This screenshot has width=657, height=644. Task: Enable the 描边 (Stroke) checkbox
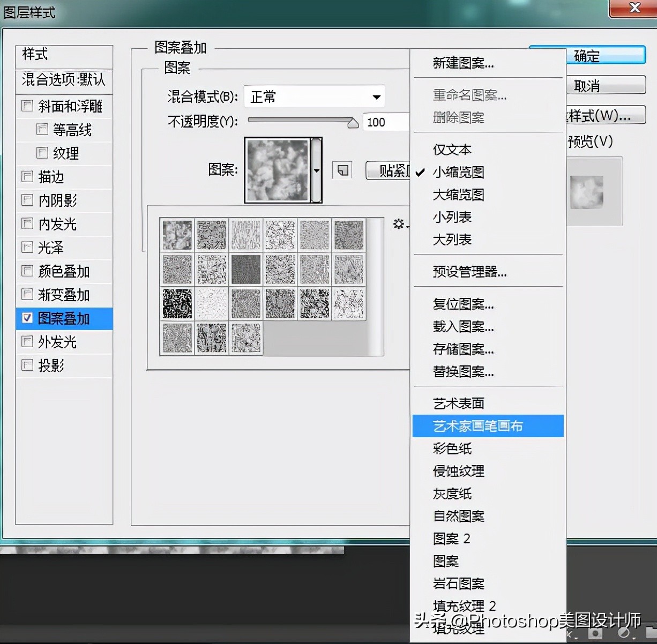pyautogui.click(x=27, y=176)
